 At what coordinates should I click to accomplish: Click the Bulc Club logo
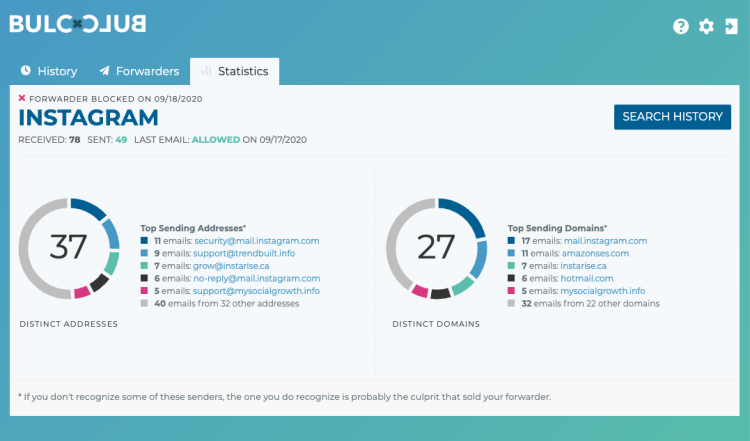coord(77,24)
